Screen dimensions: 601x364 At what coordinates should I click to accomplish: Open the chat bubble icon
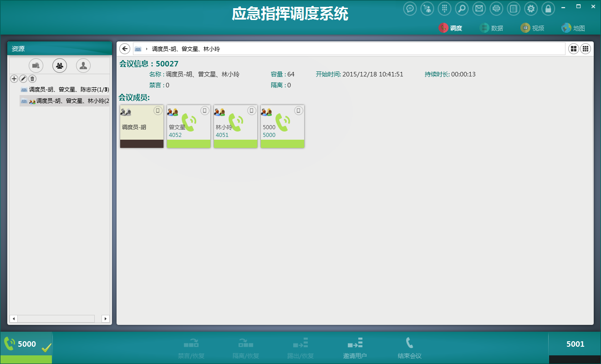coord(410,9)
